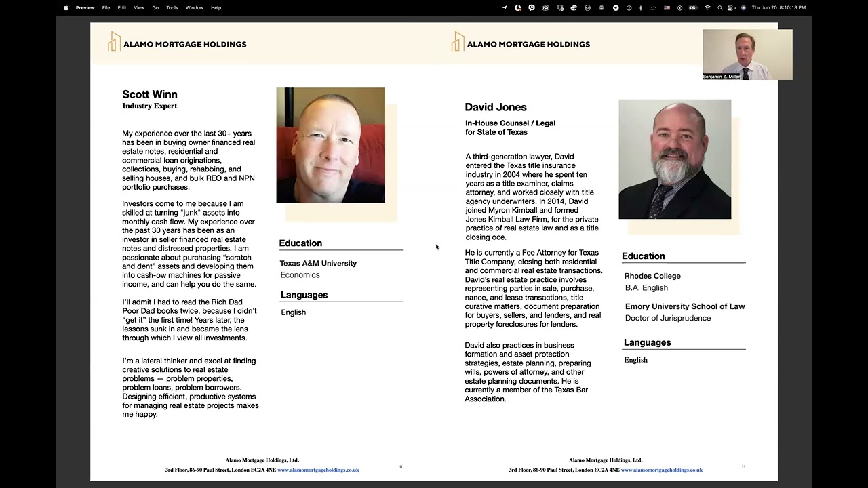Show battery status menu

[x=693, y=7]
